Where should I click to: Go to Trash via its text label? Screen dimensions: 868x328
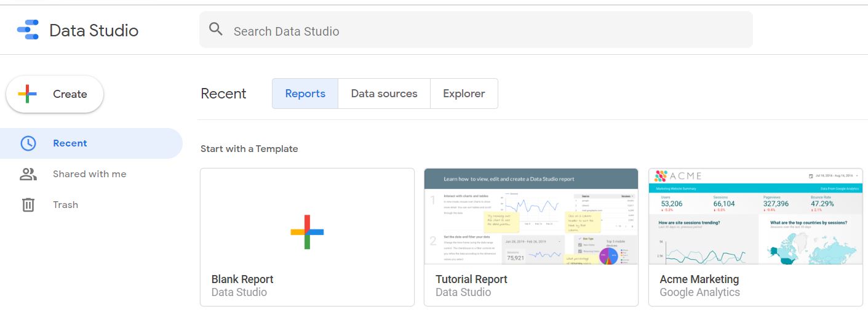65,205
